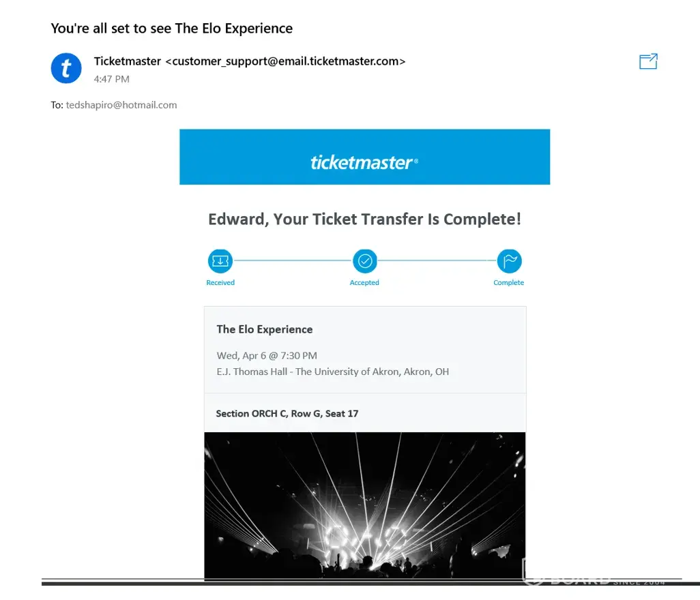The height and width of the screenshot is (600, 700).
Task: Click the concert laser lights photo
Action: click(365, 506)
